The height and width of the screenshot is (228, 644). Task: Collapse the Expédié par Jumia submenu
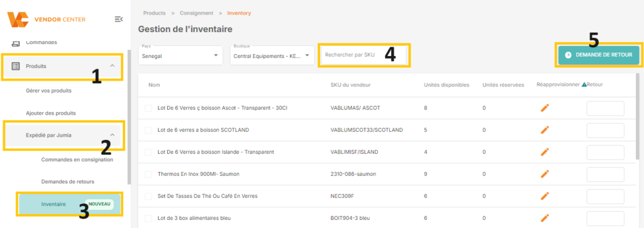click(113, 135)
